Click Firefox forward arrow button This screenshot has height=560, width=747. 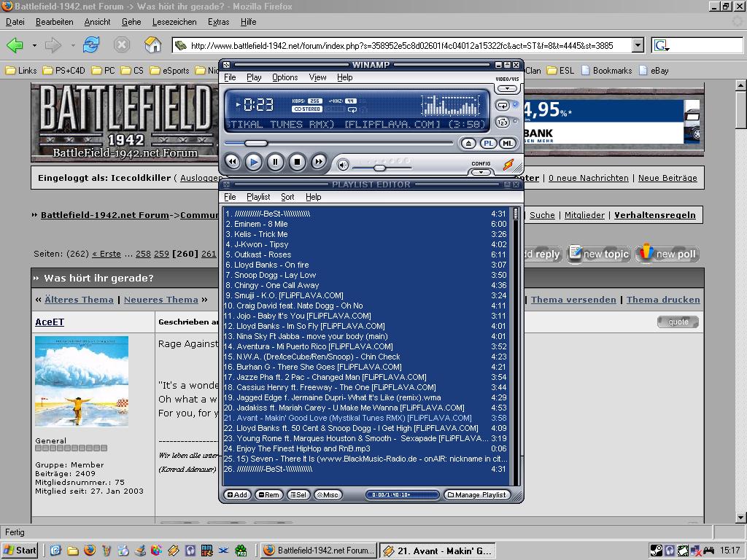click(x=53, y=45)
